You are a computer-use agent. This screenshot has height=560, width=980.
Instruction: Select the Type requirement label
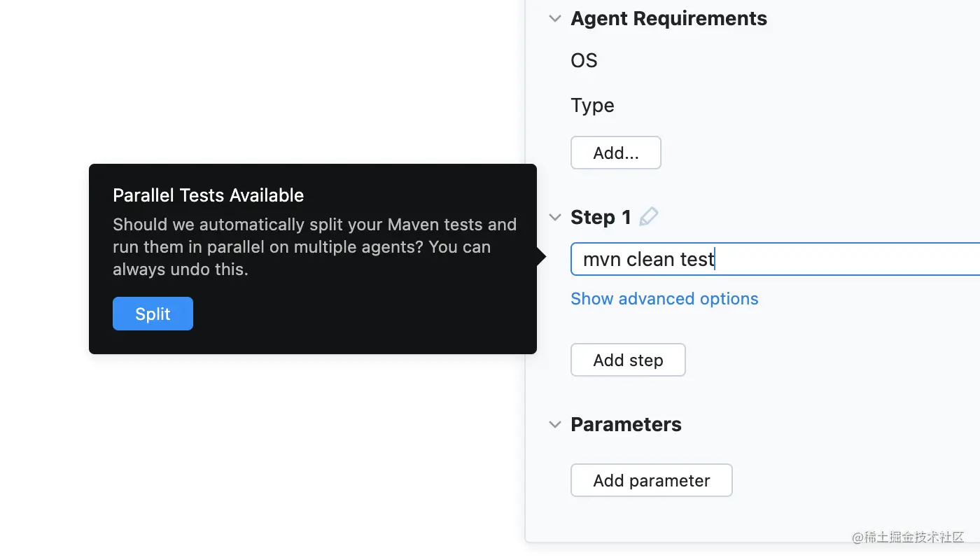(592, 106)
